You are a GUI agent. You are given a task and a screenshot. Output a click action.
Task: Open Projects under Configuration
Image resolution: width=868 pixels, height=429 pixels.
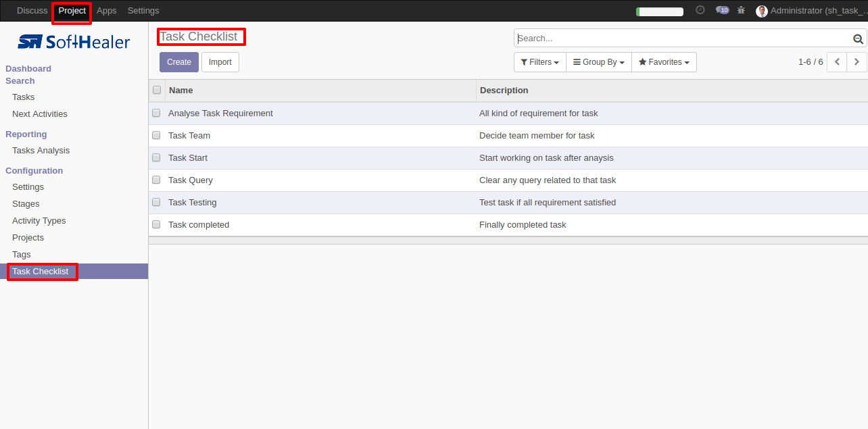28,238
